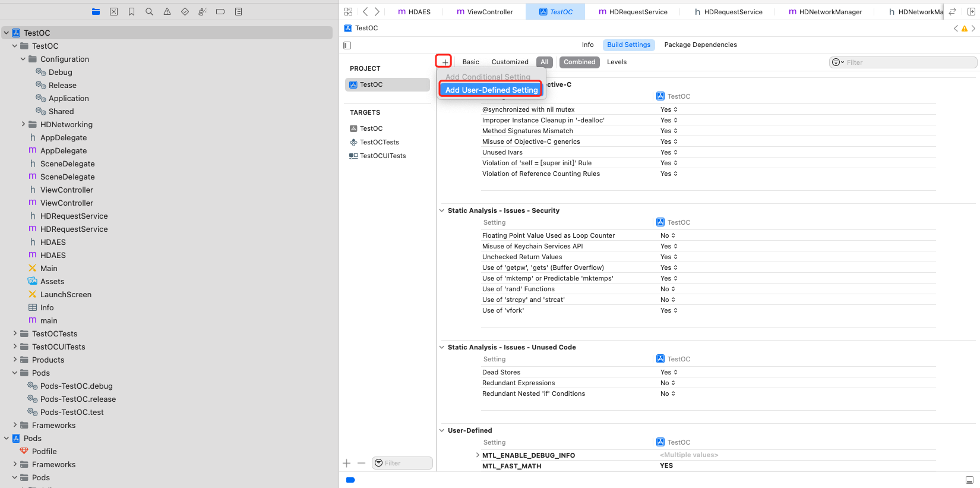Viewport: 980px width, 488px height.
Task: Open the HDNetworkManager editor tab
Action: pyautogui.click(x=826, y=11)
